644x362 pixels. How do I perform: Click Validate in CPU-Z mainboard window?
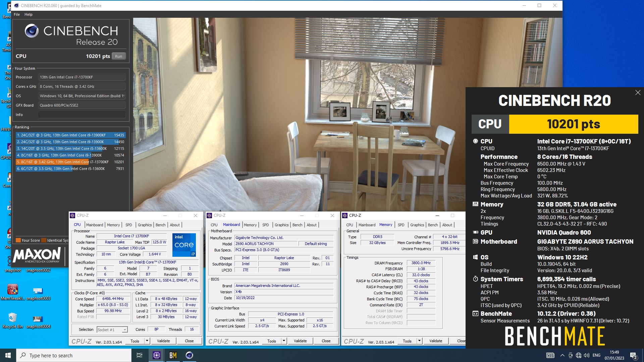[300, 341]
